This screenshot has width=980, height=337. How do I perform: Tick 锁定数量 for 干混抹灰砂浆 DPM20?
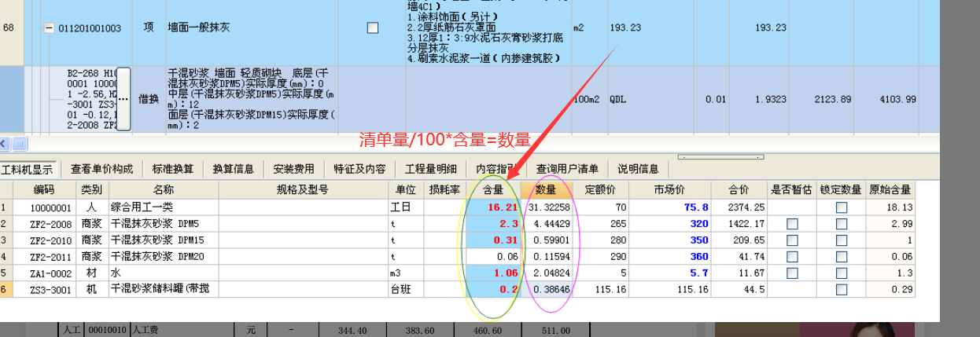pos(842,257)
